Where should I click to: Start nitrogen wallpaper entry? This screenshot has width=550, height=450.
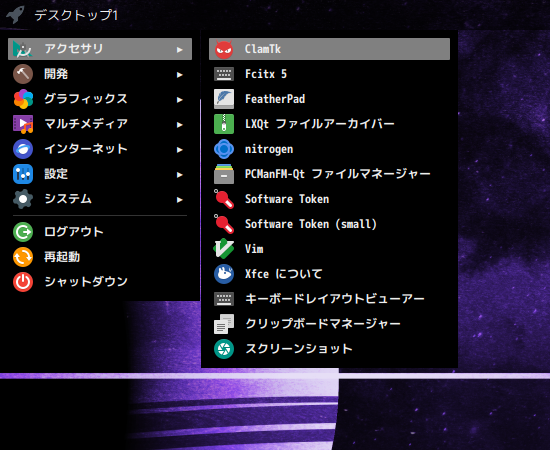click(x=329, y=149)
